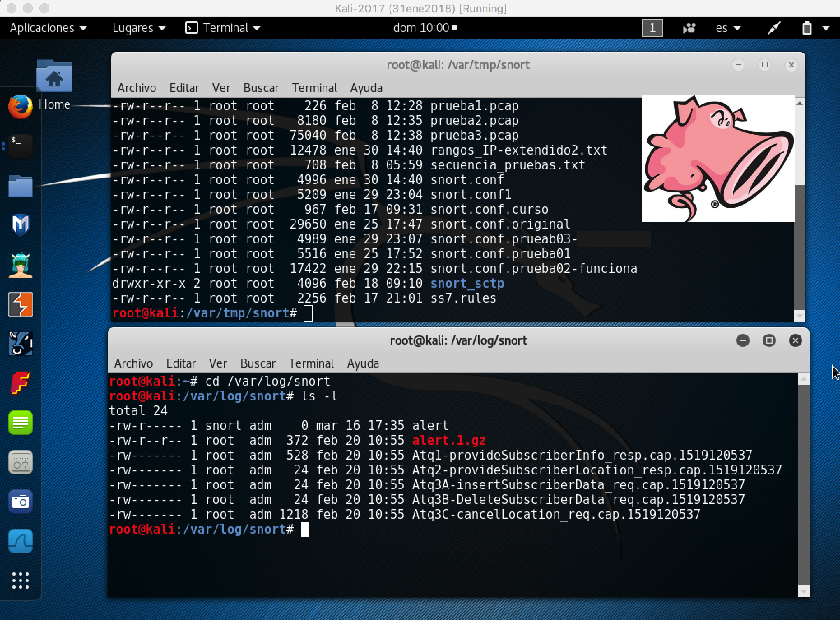
Task: Open Editar menu in /var/tmp/snort terminal
Action: tap(184, 88)
